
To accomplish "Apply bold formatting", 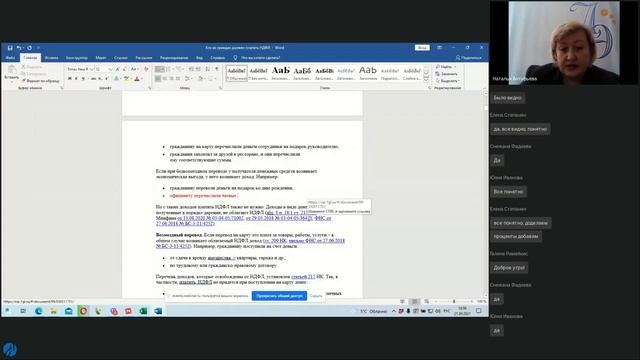I will click(70, 78).
